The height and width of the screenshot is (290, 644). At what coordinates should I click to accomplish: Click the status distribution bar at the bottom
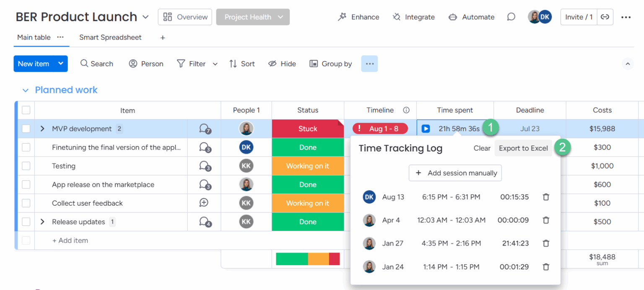tap(308, 259)
